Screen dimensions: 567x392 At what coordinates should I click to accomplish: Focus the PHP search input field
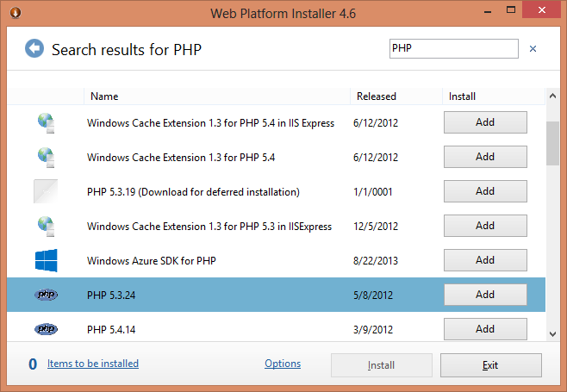[x=454, y=48]
